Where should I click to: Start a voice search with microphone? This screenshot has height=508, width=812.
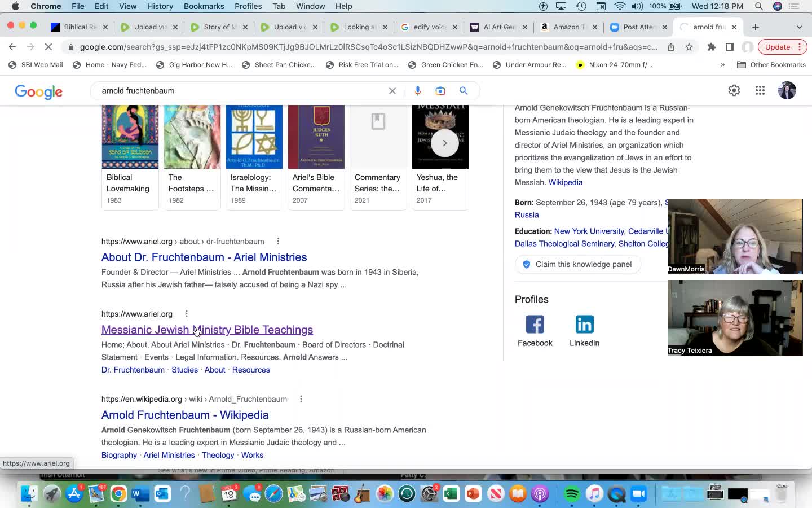418,91
